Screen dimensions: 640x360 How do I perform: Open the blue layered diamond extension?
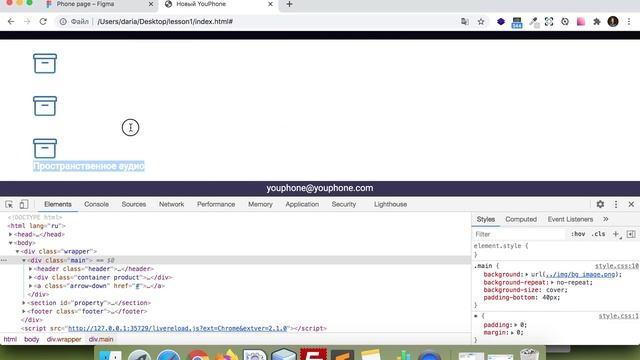click(501, 22)
